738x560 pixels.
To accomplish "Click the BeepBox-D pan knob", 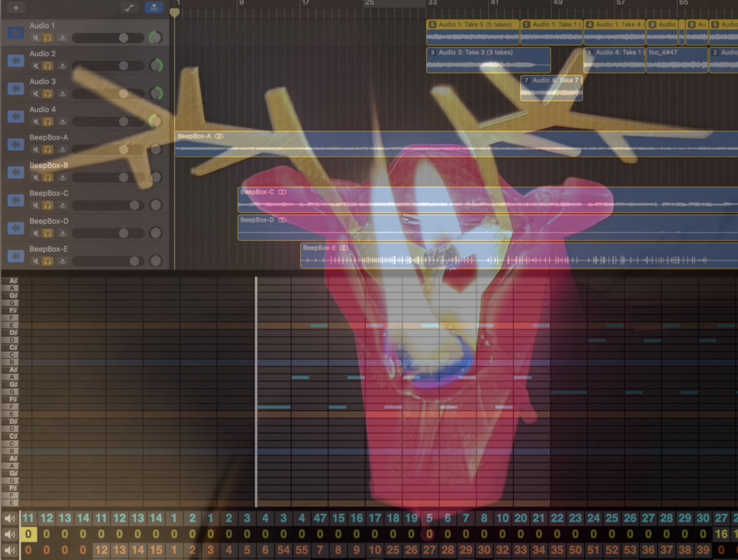I will pyautogui.click(x=156, y=233).
